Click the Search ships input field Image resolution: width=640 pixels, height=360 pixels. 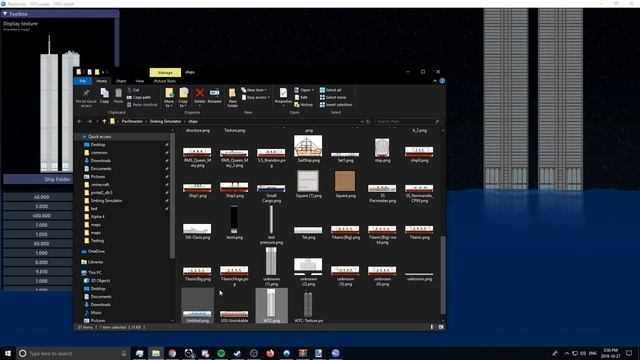click(407, 121)
